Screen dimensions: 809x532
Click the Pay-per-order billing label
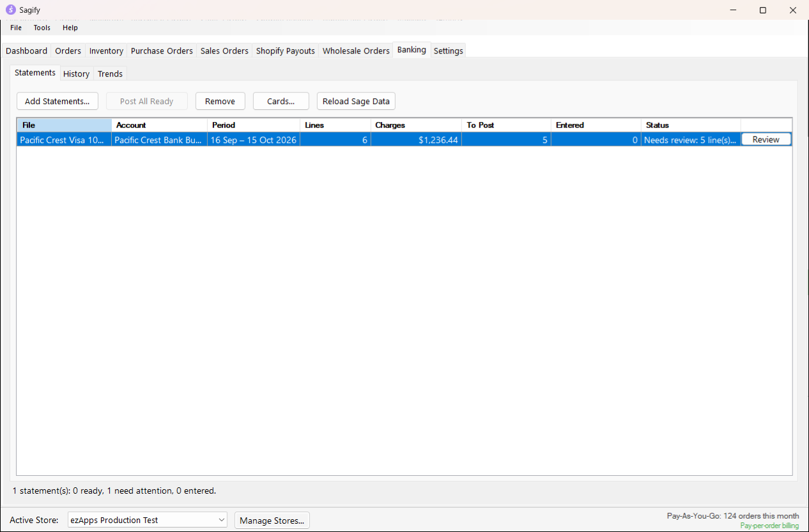point(769,526)
